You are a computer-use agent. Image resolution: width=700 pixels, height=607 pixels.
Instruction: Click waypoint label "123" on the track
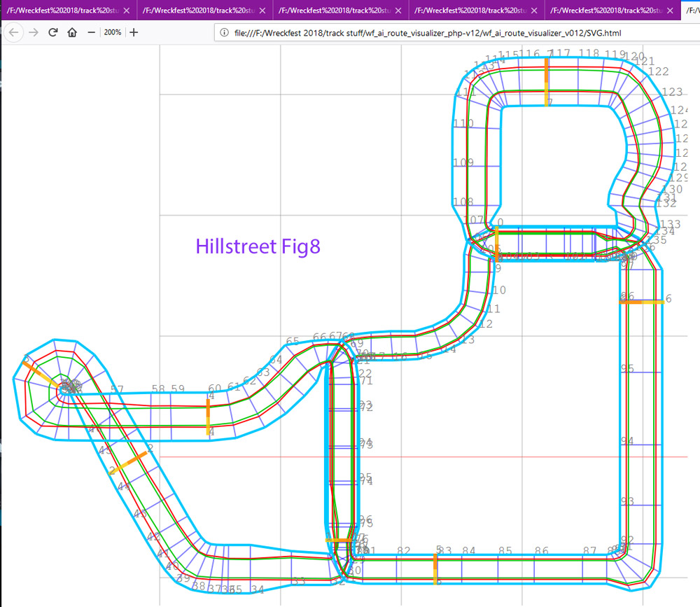[672, 92]
